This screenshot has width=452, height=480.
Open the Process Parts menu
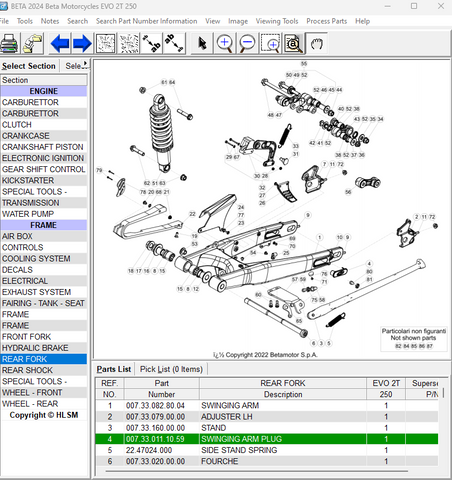point(326,21)
